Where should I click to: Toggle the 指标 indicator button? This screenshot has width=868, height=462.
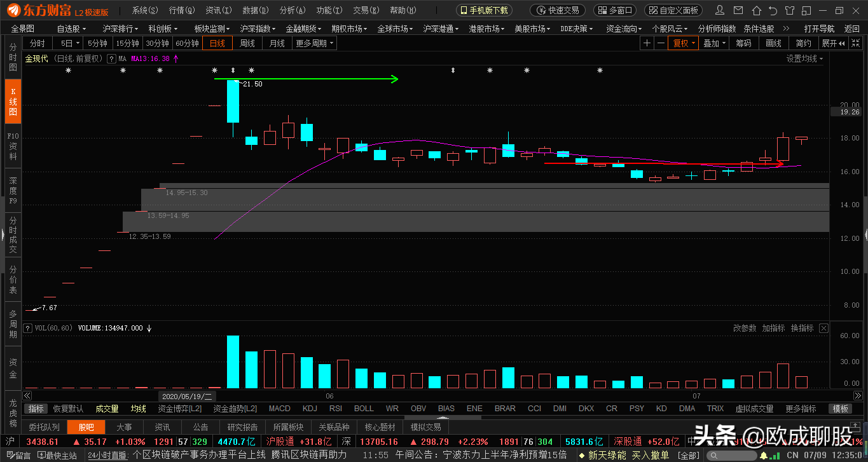pyautogui.click(x=36, y=409)
